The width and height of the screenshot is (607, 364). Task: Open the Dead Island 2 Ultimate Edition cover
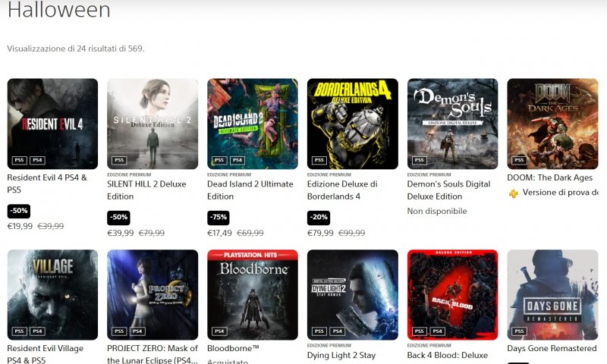[x=253, y=124]
